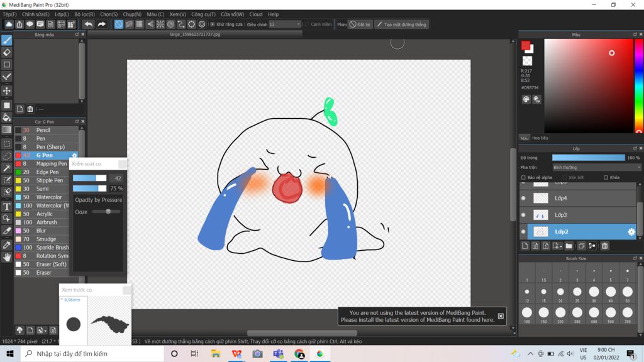Open Lớp(L) menu
Viewport: 644px width, 362px height.
[x=62, y=14]
